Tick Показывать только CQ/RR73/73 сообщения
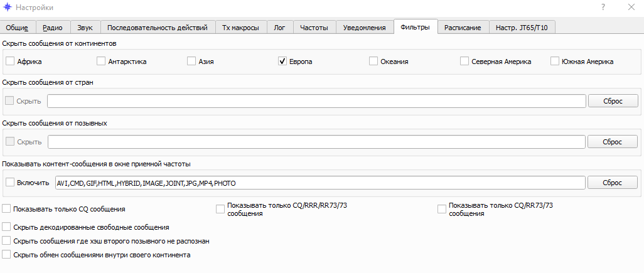644x273 pixels. click(441, 209)
